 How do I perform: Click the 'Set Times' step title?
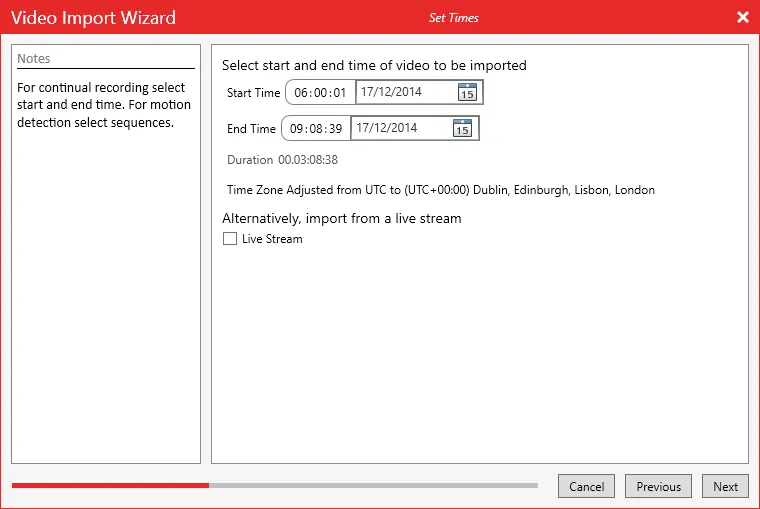pyautogui.click(x=454, y=18)
